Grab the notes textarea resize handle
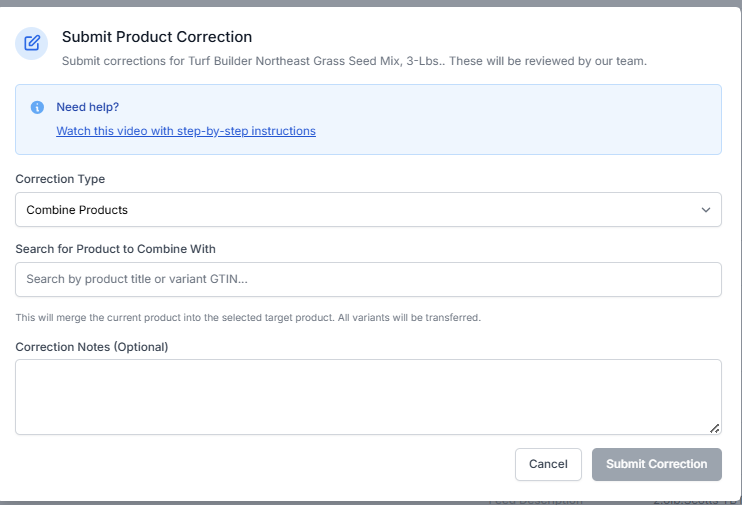This screenshot has height=505, width=742. tap(714, 428)
